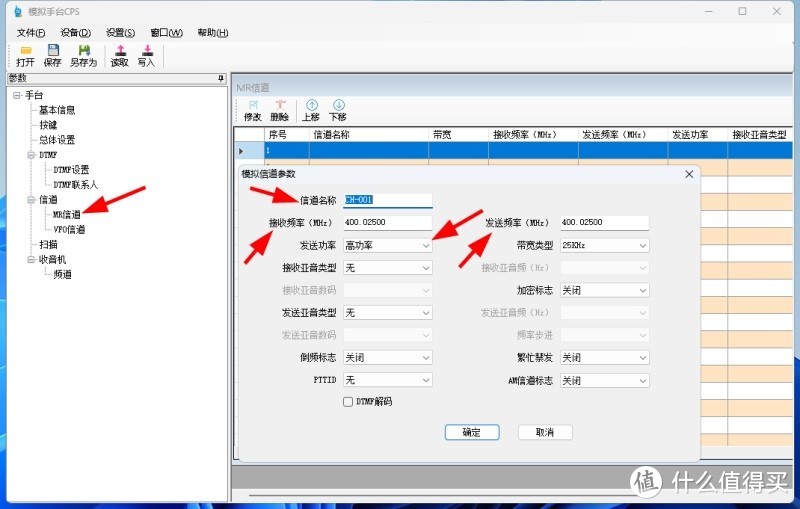Expand the 繁忙禁发 dropdown
This screenshot has height=509, width=800.
[x=604, y=358]
